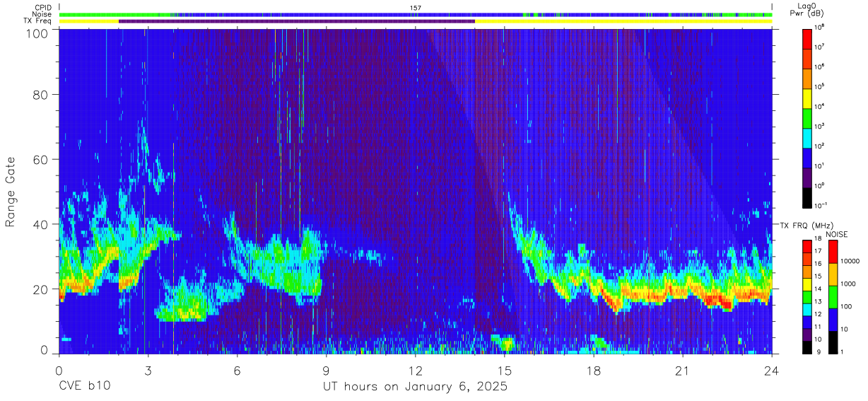Viewport: 868px width, 401px height.
Task: Click the 9 MHz label on TX FRQ scale
Action: tap(817, 351)
